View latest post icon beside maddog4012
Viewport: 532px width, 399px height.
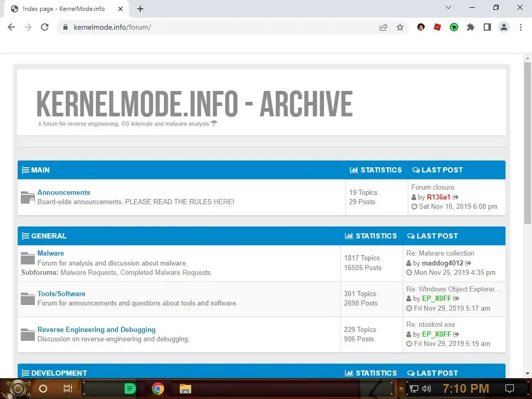tap(468, 263)
